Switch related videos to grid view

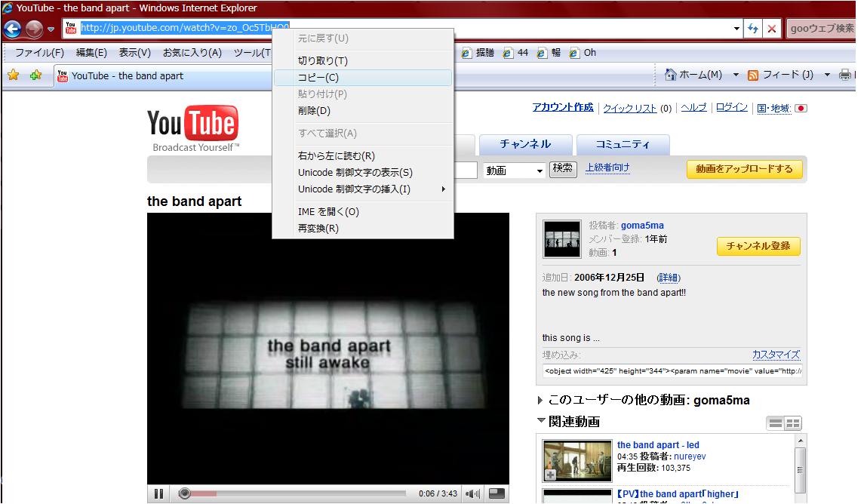point(793,423)
